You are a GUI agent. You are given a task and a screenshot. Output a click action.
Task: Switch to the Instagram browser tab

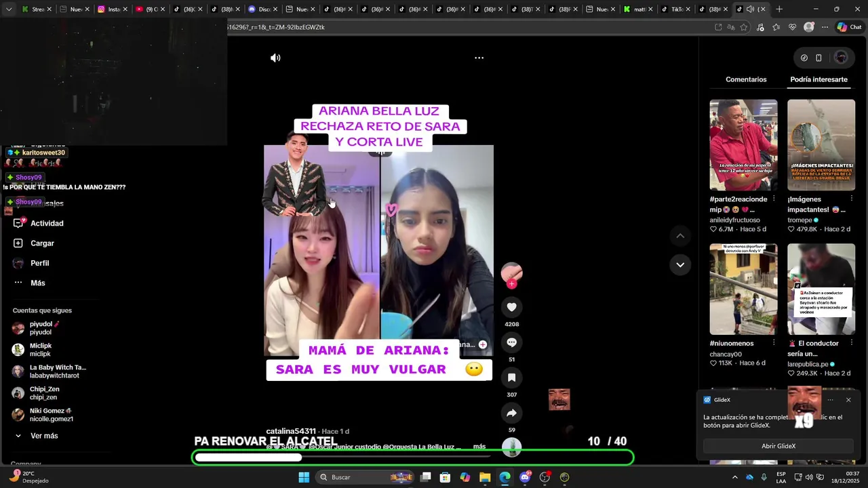point(111,9)
